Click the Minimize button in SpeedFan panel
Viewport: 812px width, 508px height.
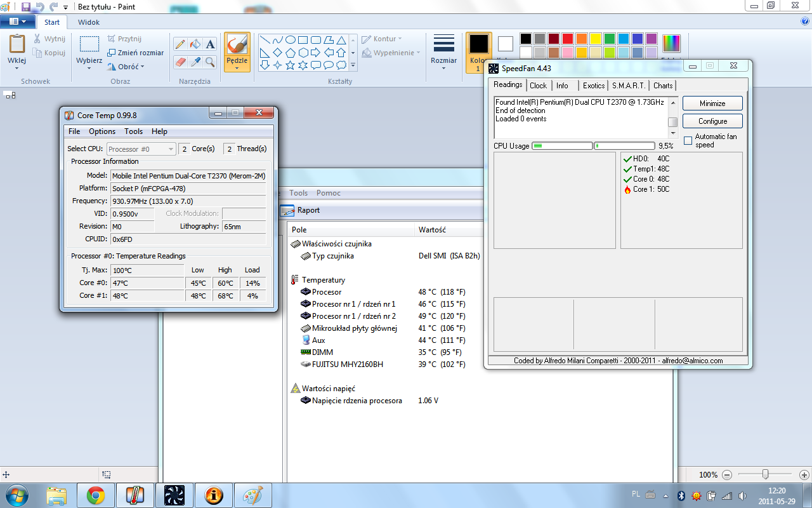click(x=712, y=104)
